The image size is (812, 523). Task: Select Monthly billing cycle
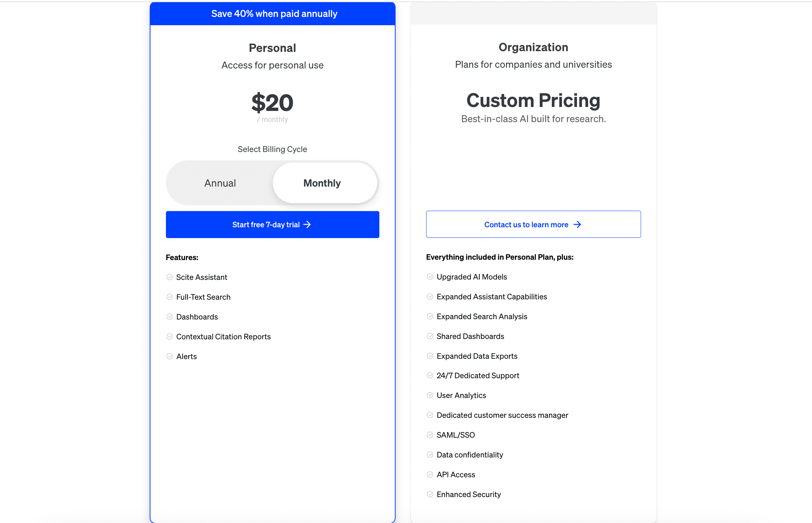pyautogui.click(x=322, y=183)
